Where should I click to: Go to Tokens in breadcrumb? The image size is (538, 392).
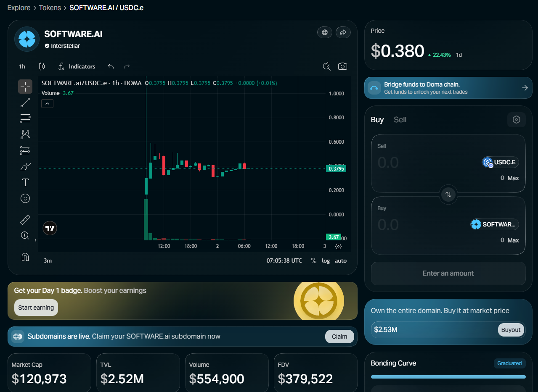50,8
